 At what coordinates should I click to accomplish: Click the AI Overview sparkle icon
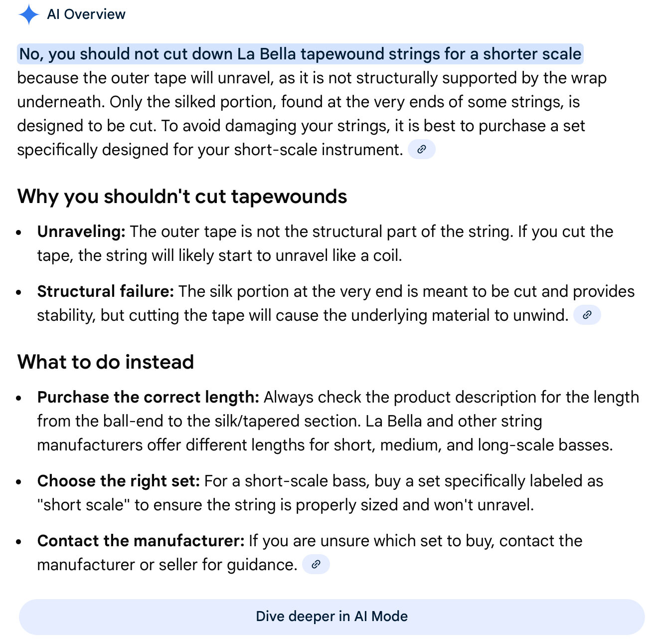(29, 14)
